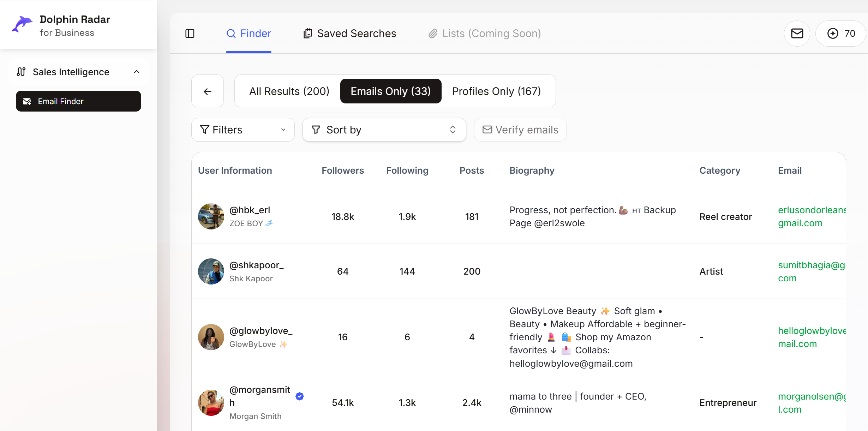Show Profiles Only (167) results

tap(496, 91)
